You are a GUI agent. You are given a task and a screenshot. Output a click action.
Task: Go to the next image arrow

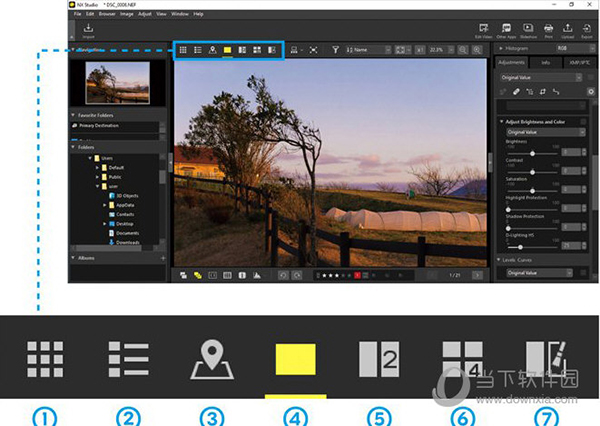point(477,275)
